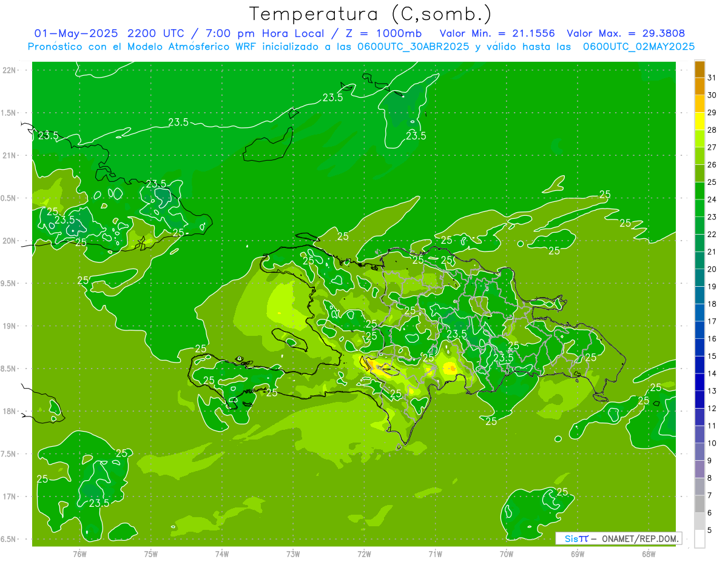Click the yellow swatch between 28 and 29
This screenshot has width=728, height=562.
(699, 121)
